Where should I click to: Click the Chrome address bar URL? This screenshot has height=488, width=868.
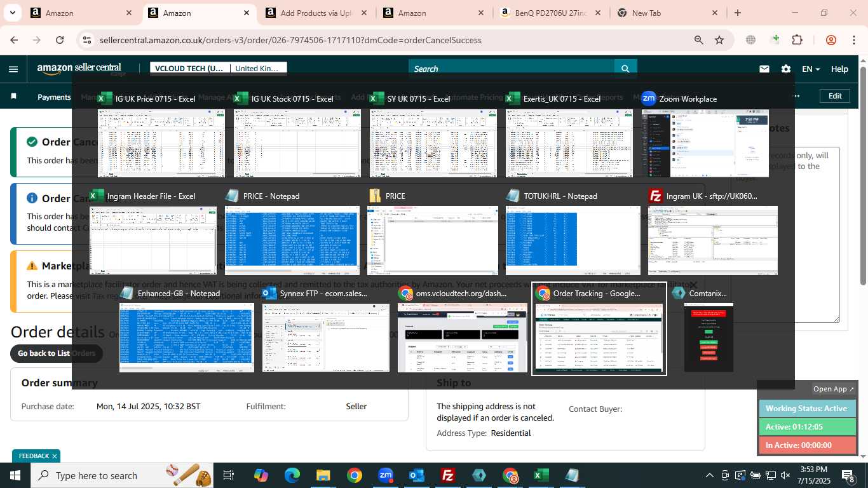pyautogui.click(x=290, y=40)
